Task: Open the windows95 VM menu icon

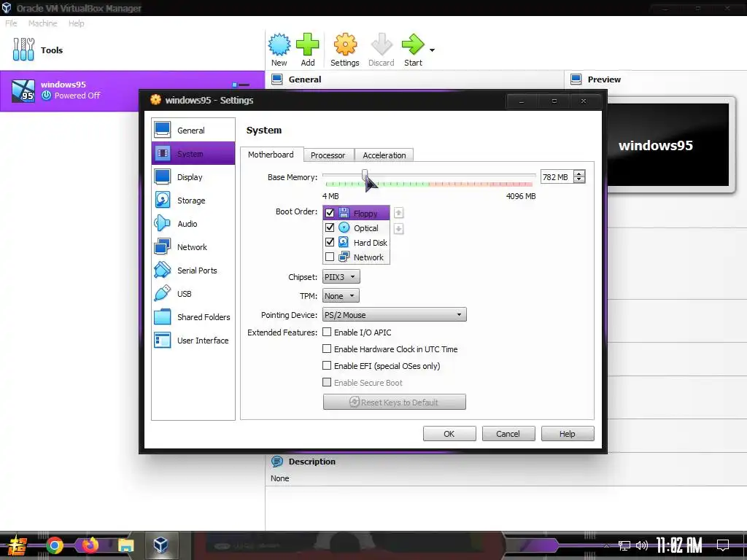Action: [x=241, y=85]
